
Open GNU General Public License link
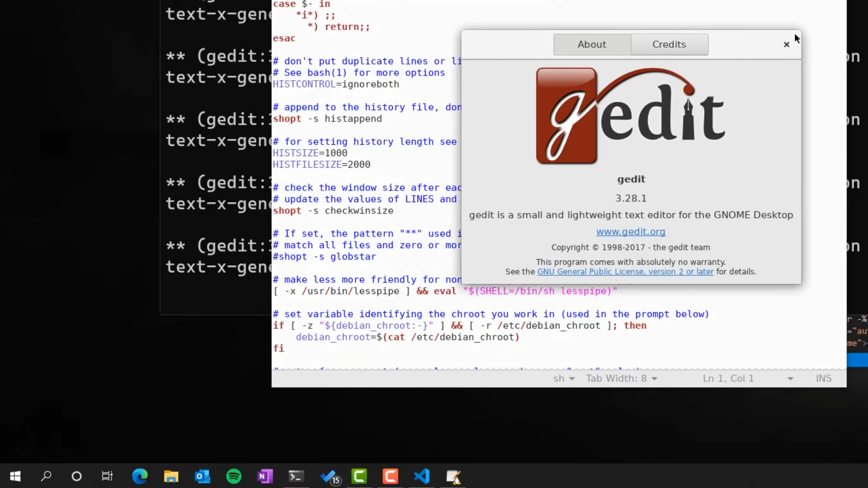point(625,272)
